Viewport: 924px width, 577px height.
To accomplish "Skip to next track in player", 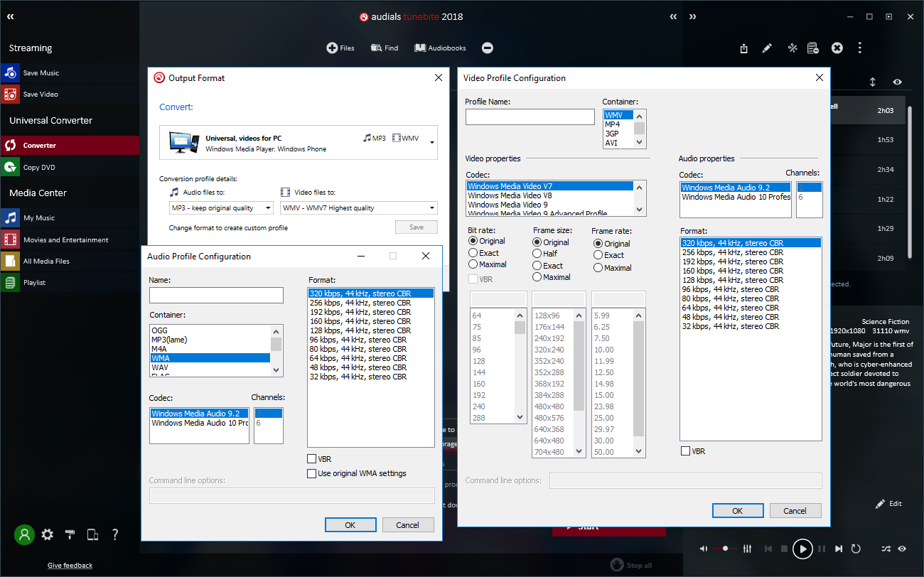I will click(839, 549).
